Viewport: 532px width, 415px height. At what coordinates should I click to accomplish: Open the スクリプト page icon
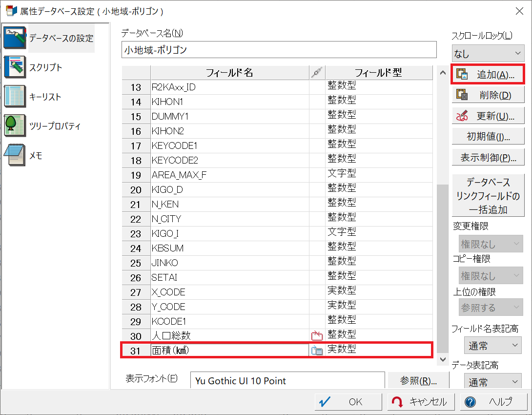(x=15, y=67)
